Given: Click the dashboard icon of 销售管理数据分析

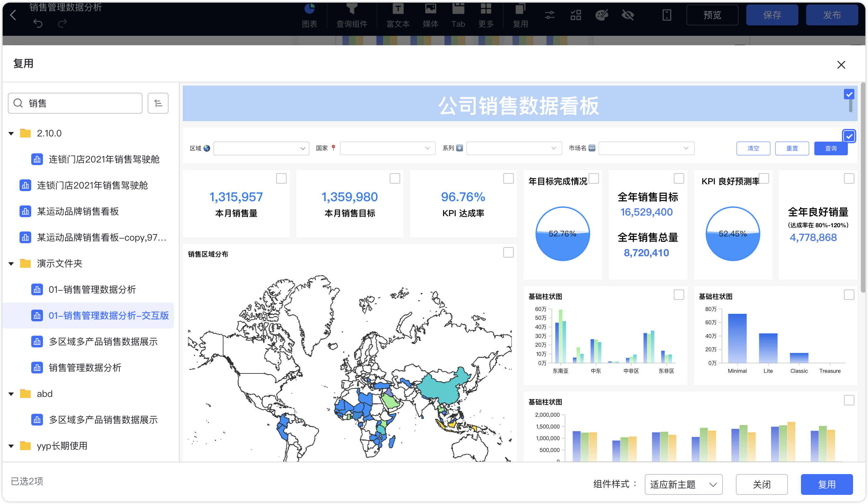Looking at the screenshot, I should pos(37,367).
